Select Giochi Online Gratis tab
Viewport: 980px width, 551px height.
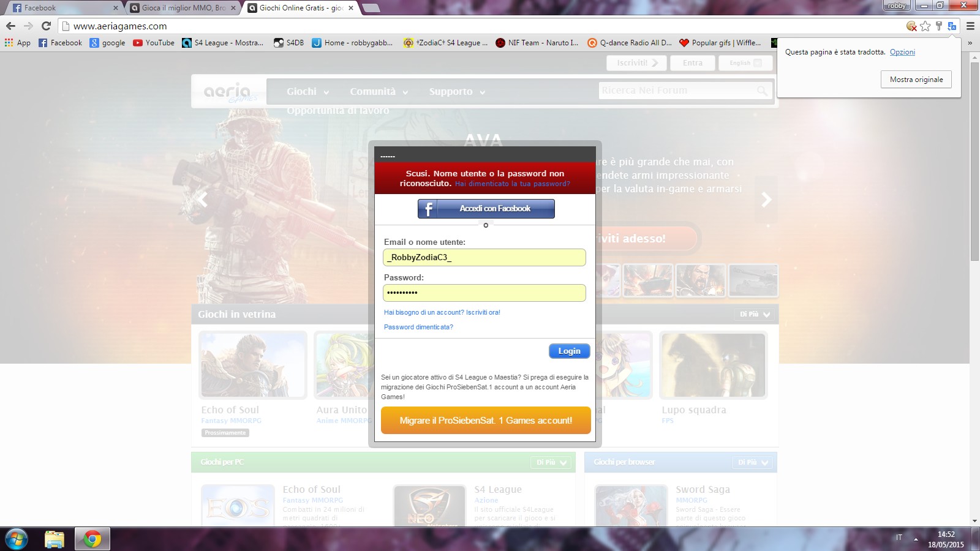coord(300,8)
